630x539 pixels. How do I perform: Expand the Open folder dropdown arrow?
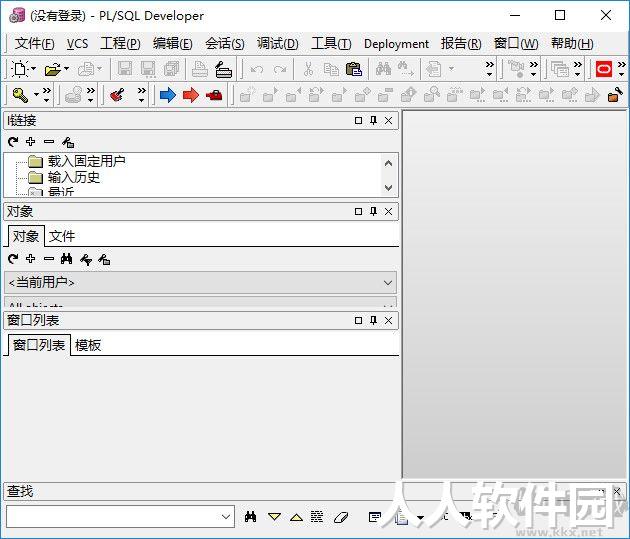pos(66,69)
